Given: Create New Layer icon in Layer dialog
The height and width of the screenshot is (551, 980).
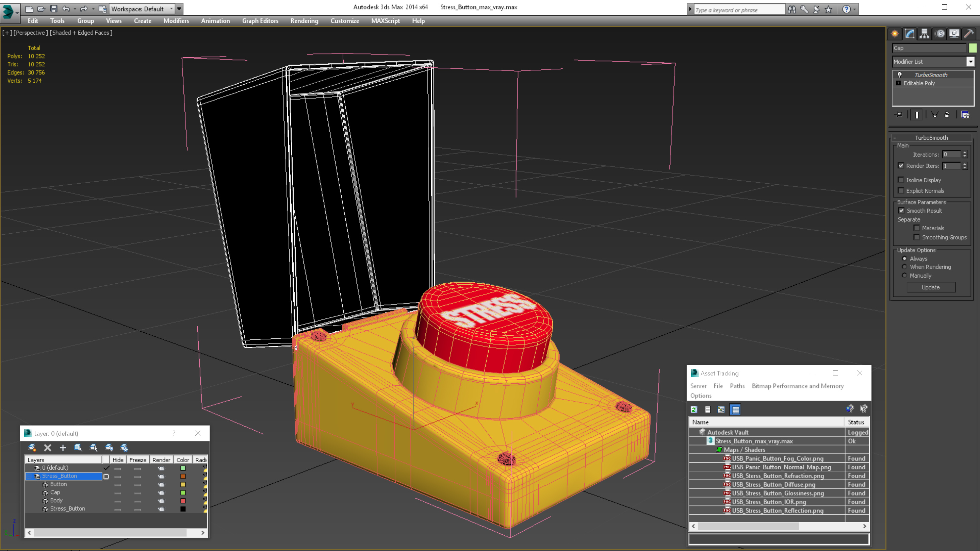Looking at the screenshot, I should coord(32,448).
